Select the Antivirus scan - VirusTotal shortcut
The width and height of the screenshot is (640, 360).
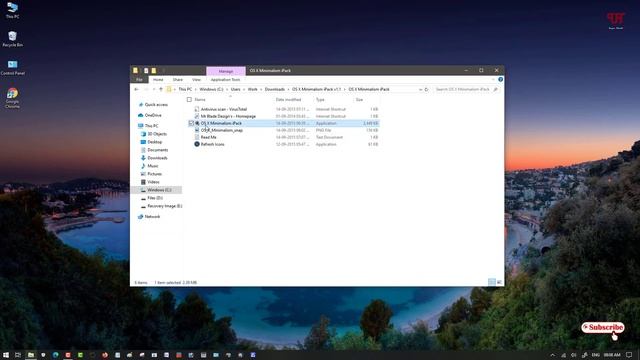224,109
